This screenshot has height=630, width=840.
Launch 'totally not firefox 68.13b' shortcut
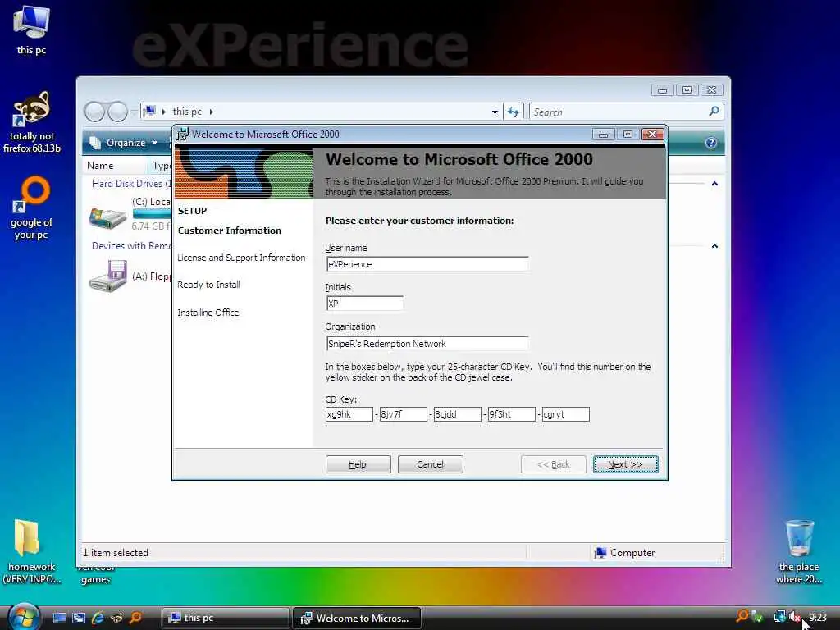(32, 122)
